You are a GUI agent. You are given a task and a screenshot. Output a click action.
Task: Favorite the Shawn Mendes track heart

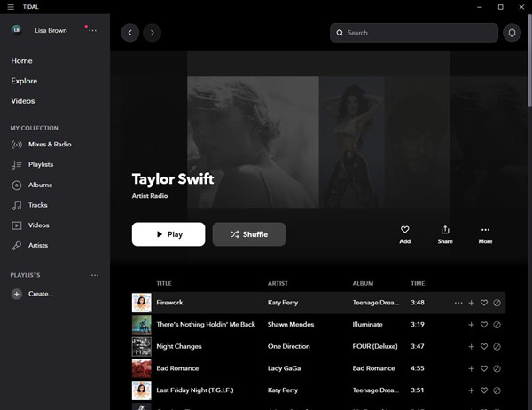pyautogui.click(x=484, y=325)
